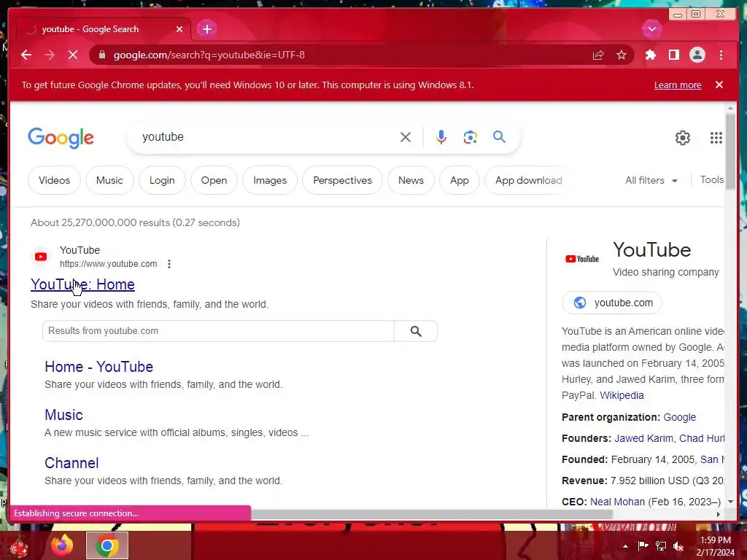Open the Extensions puzzle icon
The height and width of the screenshot is (560, 747).
[650, 55]
